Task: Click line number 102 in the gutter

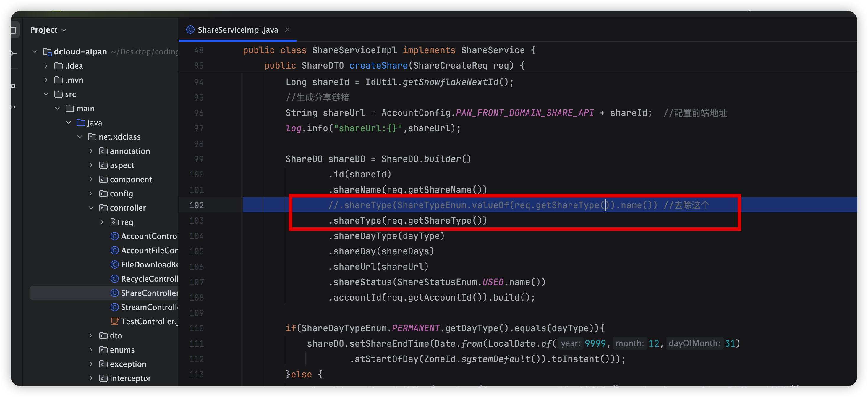Action: click(196, 205)
